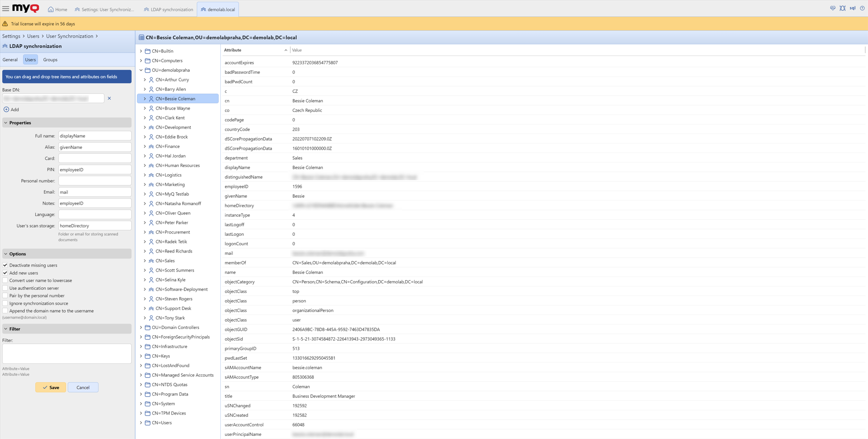This screenshot has height=439, width=868.
Task: Click the Filter text area
Action: click(x=67, y=353)
